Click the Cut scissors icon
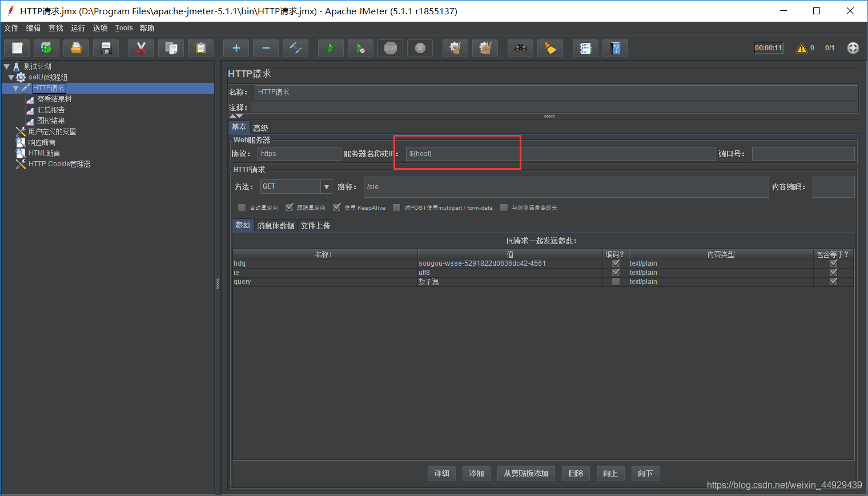This screenshot has width=868, height=496. pos(141,48)
